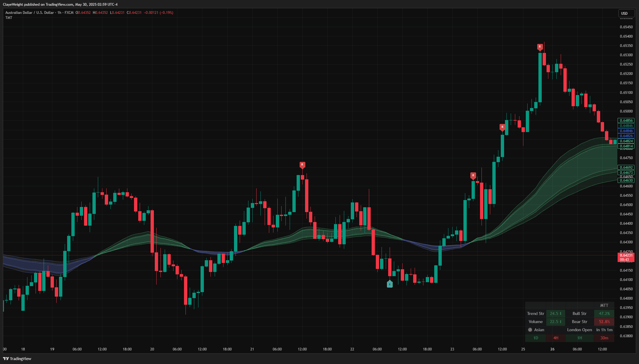
Task: Click the London Open countdown text
Action: [x=579, y=330]
